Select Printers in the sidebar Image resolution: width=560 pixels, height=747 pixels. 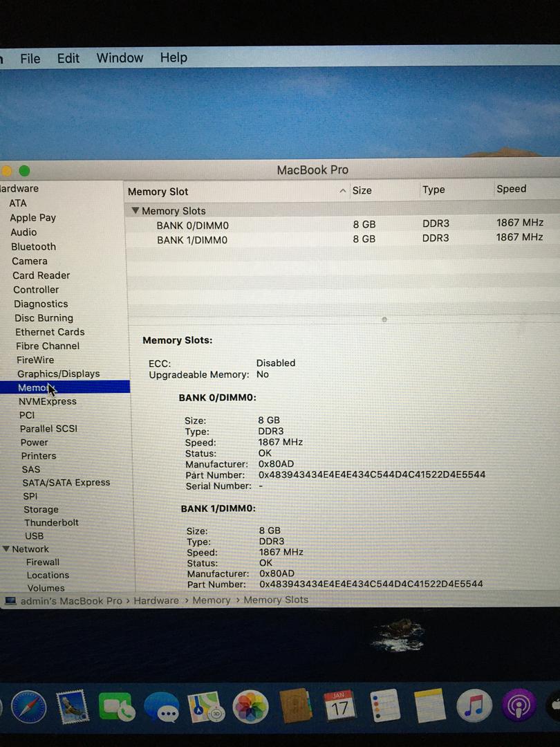pos(39,456)
